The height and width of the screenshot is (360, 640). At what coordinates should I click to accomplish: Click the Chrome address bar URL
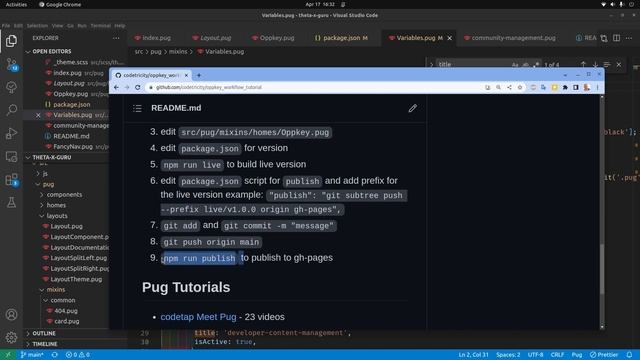(209, 87)
